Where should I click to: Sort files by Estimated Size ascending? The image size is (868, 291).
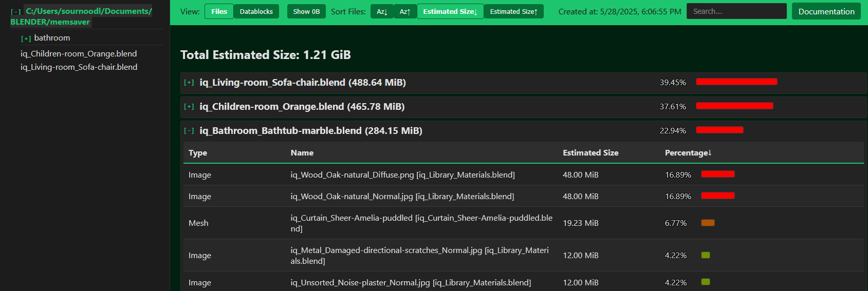[514, 11]
